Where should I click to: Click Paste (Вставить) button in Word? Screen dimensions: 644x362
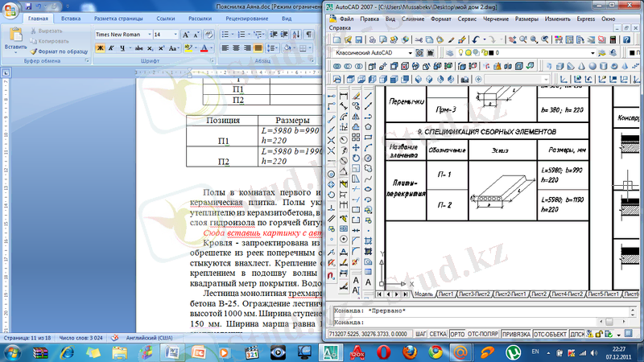(14, 40)
